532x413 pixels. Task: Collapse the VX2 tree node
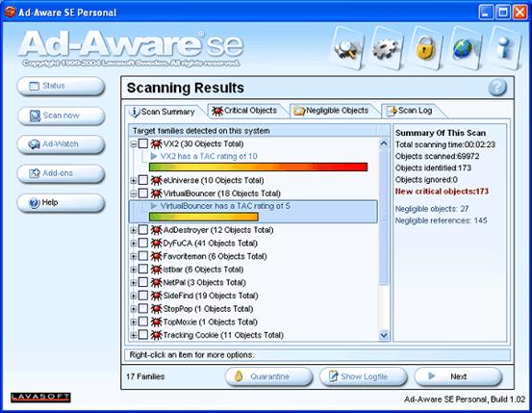pos(134,144)
